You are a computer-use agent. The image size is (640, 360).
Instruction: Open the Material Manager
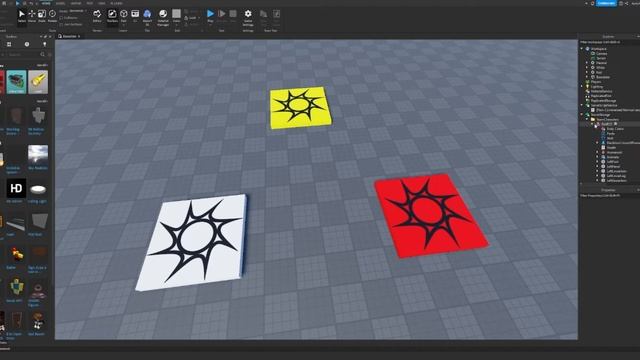click(163, 17)
